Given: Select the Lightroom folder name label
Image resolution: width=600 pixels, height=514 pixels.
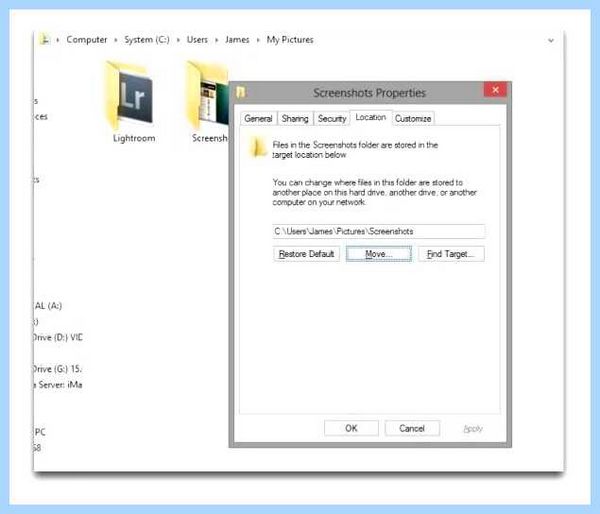Looking at the screenshot, I should pyautogui.click(x=134, y=138).
